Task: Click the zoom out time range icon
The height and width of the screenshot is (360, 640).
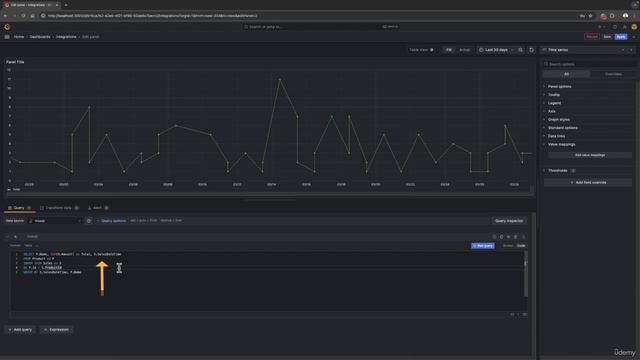Action: pos(520,50)
